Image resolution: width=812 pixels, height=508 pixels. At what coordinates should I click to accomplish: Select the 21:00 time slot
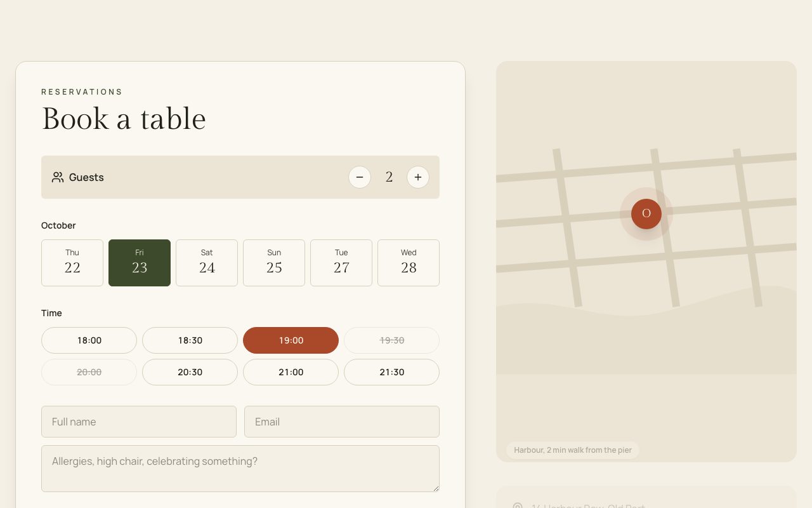(x=291, y=372)
